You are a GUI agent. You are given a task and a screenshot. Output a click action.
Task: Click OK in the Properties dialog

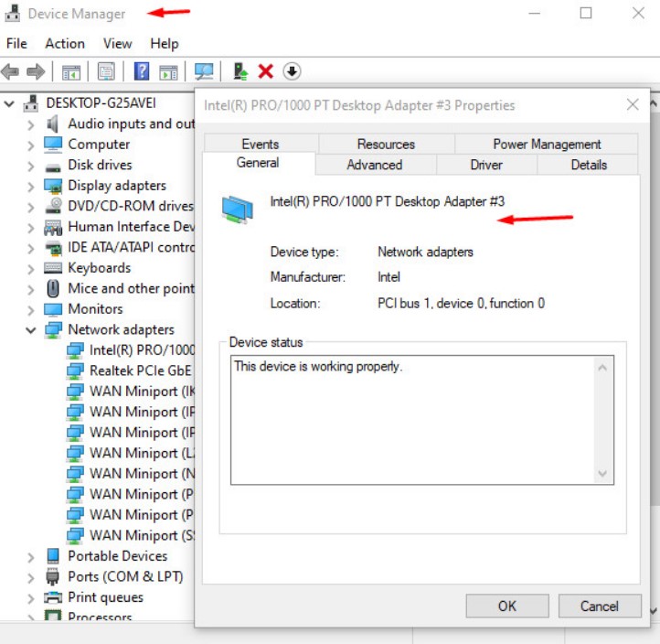click(506, 606)
